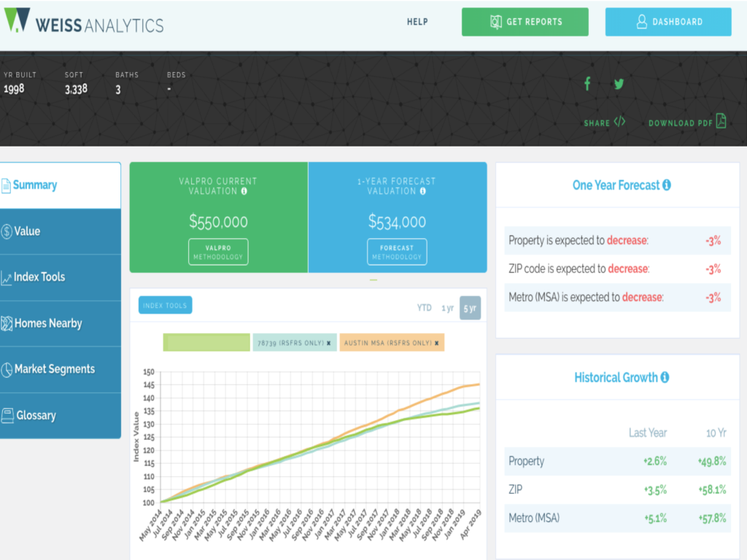Remove the Austin MSA index tag
The height and width of the screenshot is (560, 747).
tap(436, 343)
